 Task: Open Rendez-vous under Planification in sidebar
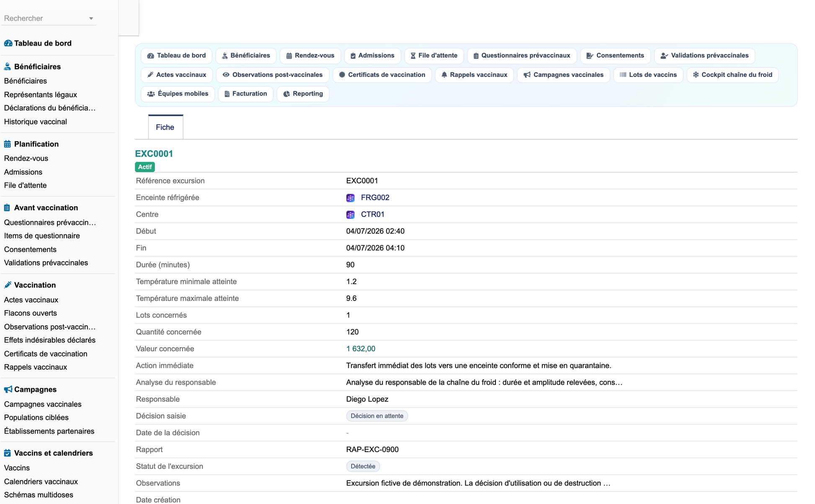pyautogui.click(x=26, y=158)
